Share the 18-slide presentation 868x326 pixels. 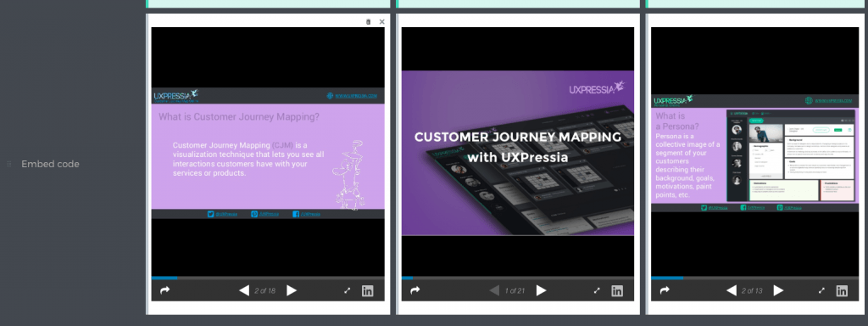[165, 290]
